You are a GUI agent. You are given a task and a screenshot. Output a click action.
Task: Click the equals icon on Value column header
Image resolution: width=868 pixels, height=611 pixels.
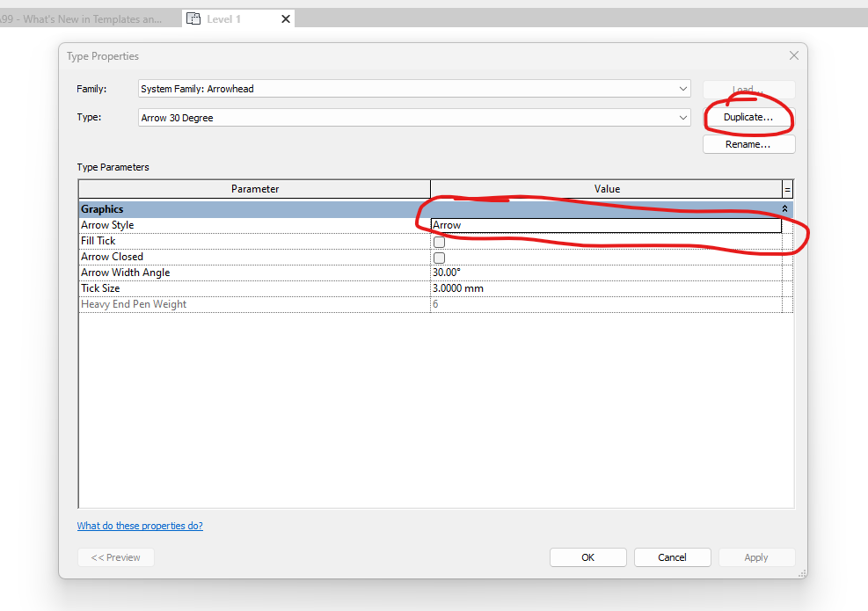pos(786,188)
